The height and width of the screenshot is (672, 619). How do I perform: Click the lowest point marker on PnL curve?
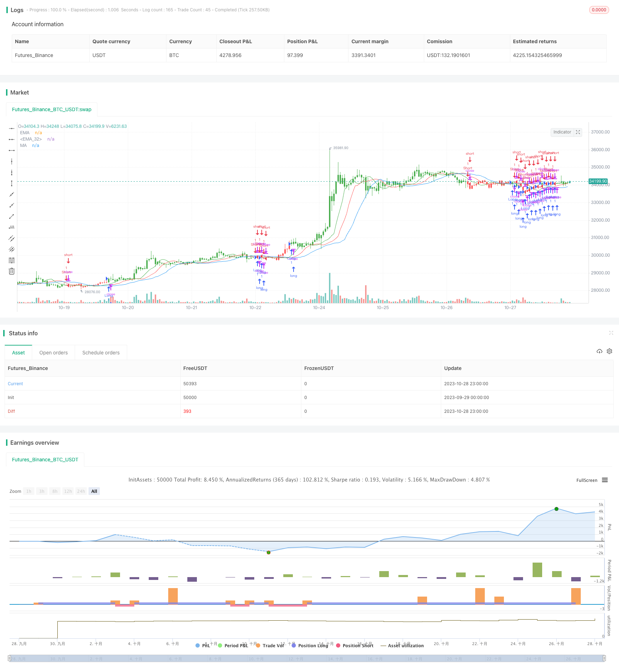pyautogui.click(x=268, y=552)
